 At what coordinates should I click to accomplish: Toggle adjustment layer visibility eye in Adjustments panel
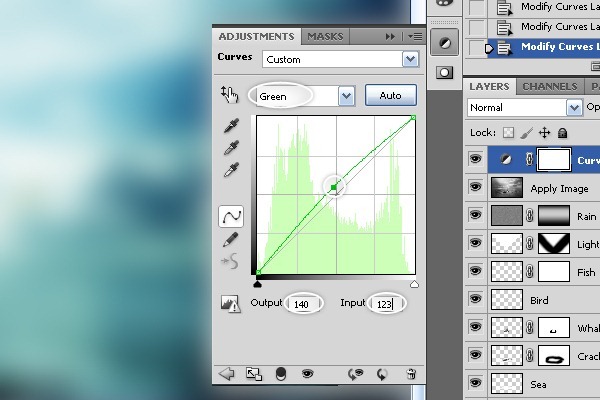point(307,374)
